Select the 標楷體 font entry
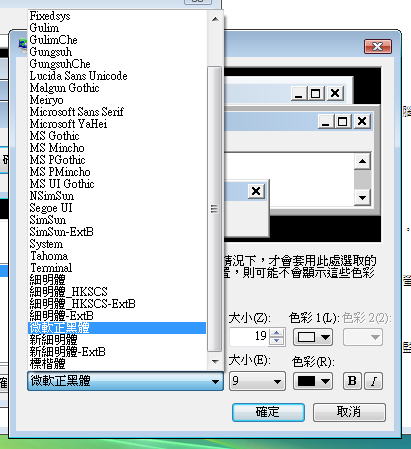Viewport: 411px width, 449px height. click(117, 364)
